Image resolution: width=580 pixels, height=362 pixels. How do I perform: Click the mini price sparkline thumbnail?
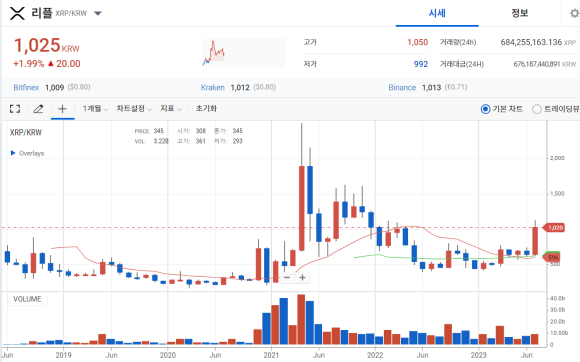(244, 53)
